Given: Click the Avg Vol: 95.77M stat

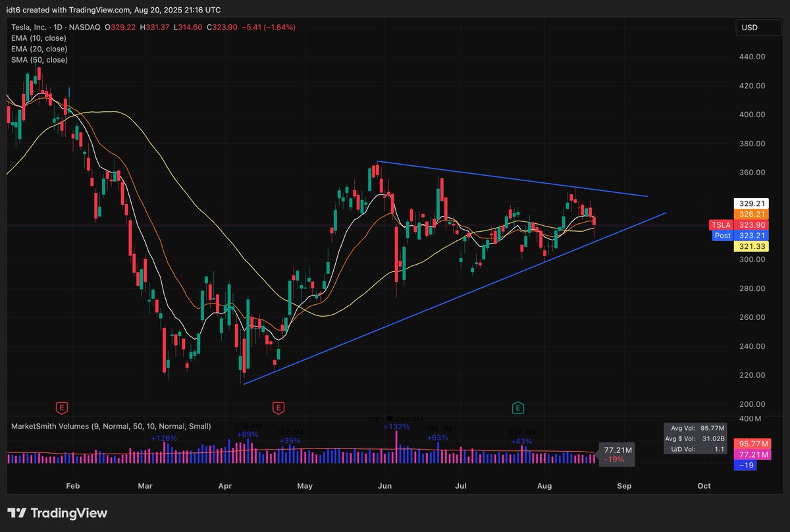Looking at the screenshot, I should (698, 427).
